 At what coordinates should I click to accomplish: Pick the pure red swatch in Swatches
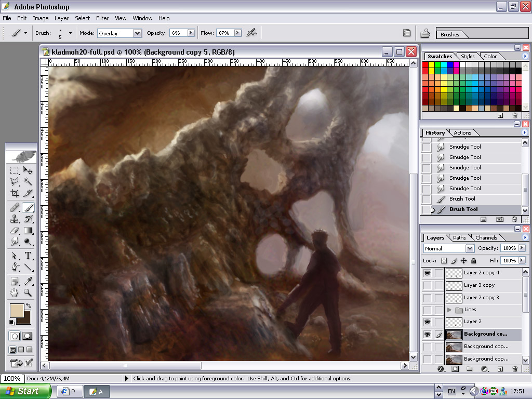click(x=425, y=65)
